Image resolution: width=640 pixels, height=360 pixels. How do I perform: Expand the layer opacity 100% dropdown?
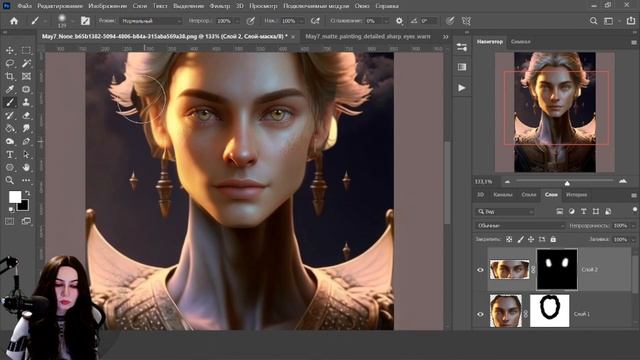pos(633,225)
